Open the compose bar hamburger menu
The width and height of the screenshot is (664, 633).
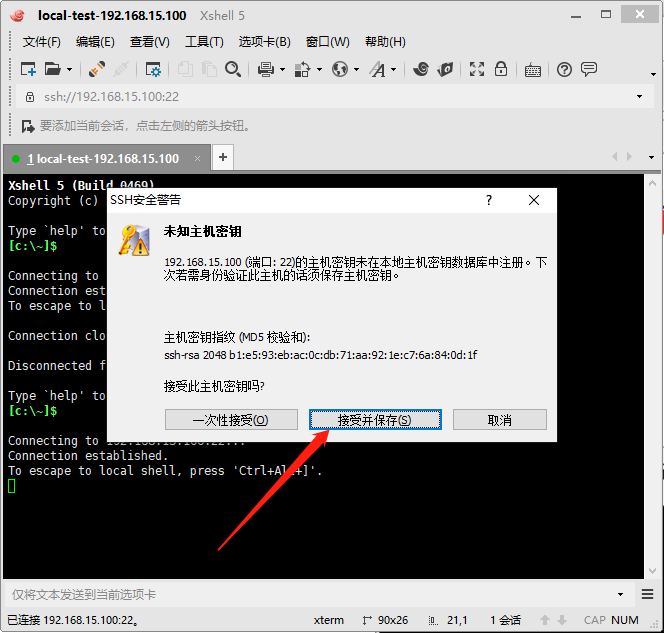[x=647, y=594]
